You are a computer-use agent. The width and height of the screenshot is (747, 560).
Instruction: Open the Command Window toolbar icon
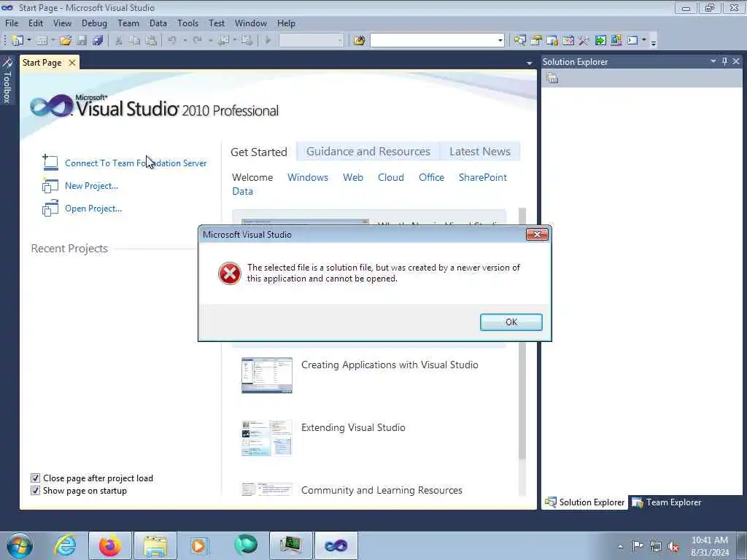(x=632, y=41)
